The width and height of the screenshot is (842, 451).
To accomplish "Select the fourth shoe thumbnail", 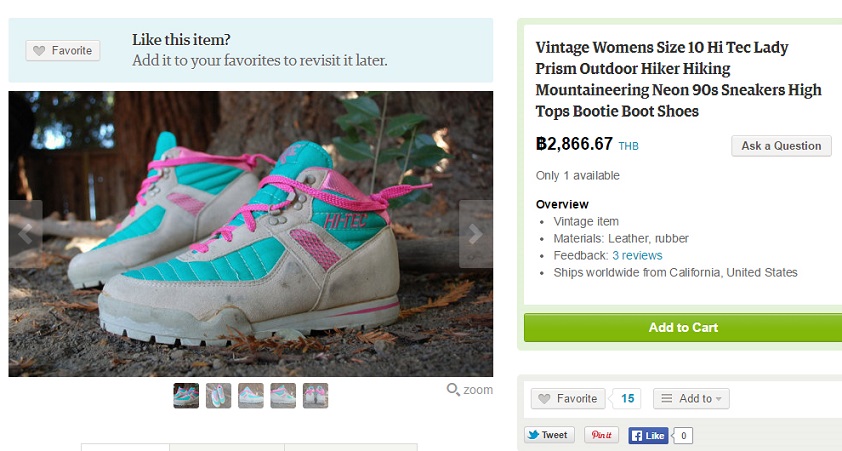I will (283, 396).
